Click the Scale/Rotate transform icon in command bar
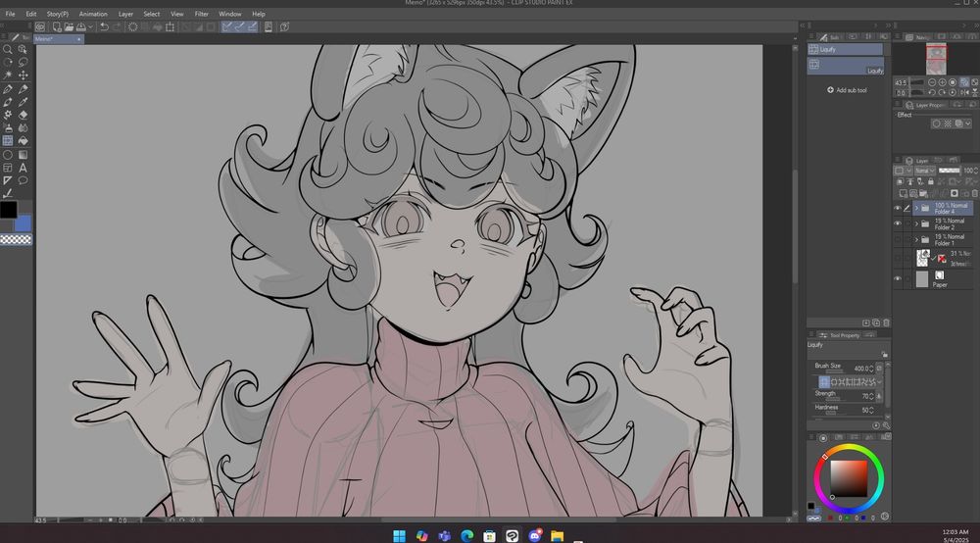Image resolution: width=980 pixels, height=543 pixels. pyautogui.click(x=170, y=26)
